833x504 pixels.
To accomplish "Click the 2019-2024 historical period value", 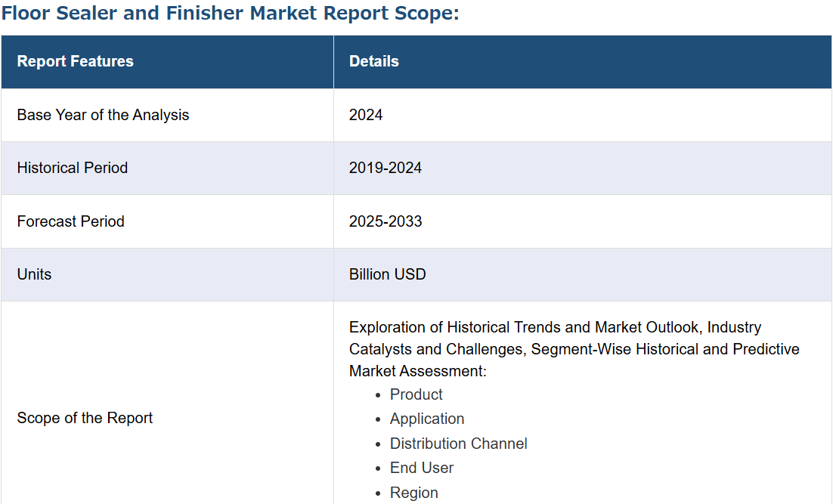I will [x=386, y=168].
